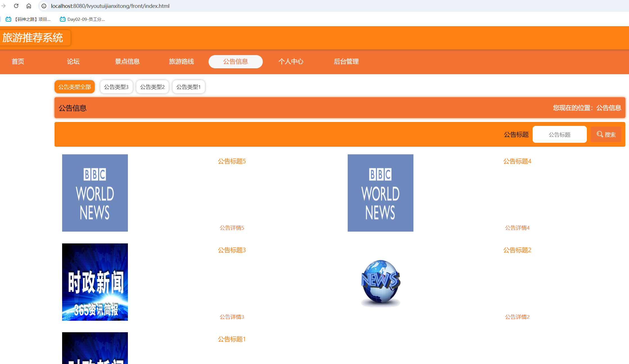Click the globe NEWS thumbnail image
The width and height of the screenshot is (629, 364).
pyautogui.click(x=380, y=282)
